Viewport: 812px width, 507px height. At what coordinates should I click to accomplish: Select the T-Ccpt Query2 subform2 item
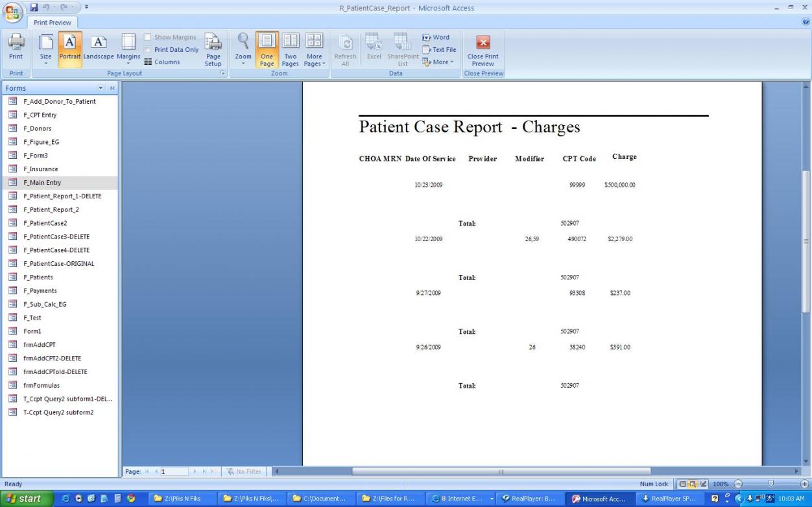point(60,412)
